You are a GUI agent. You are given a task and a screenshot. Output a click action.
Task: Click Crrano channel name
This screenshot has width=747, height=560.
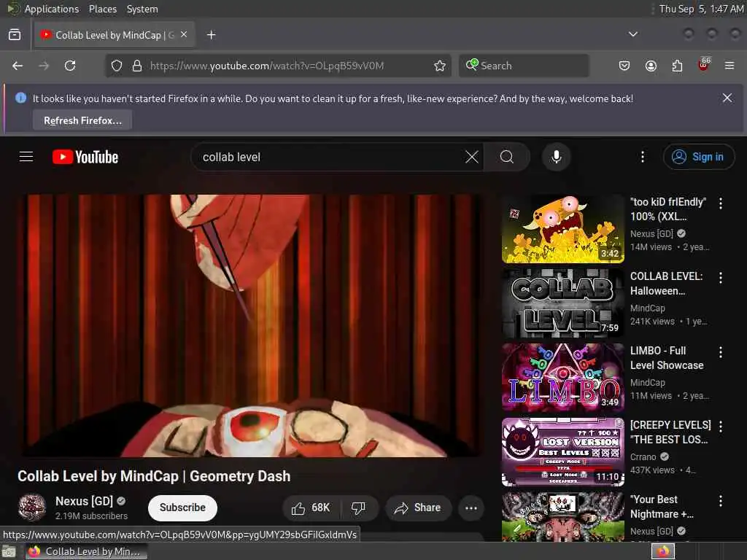point(643,456)
